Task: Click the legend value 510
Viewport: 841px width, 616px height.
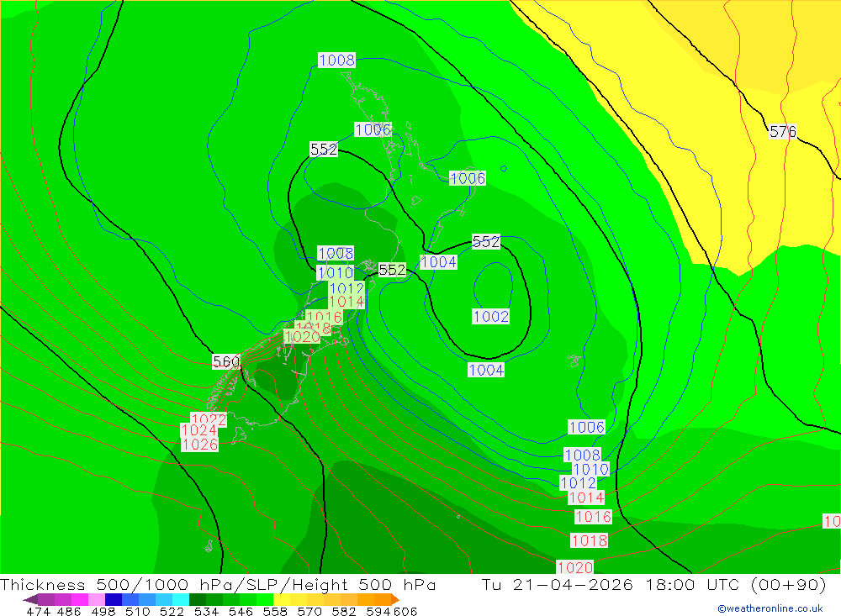Action: click(137, 611)
